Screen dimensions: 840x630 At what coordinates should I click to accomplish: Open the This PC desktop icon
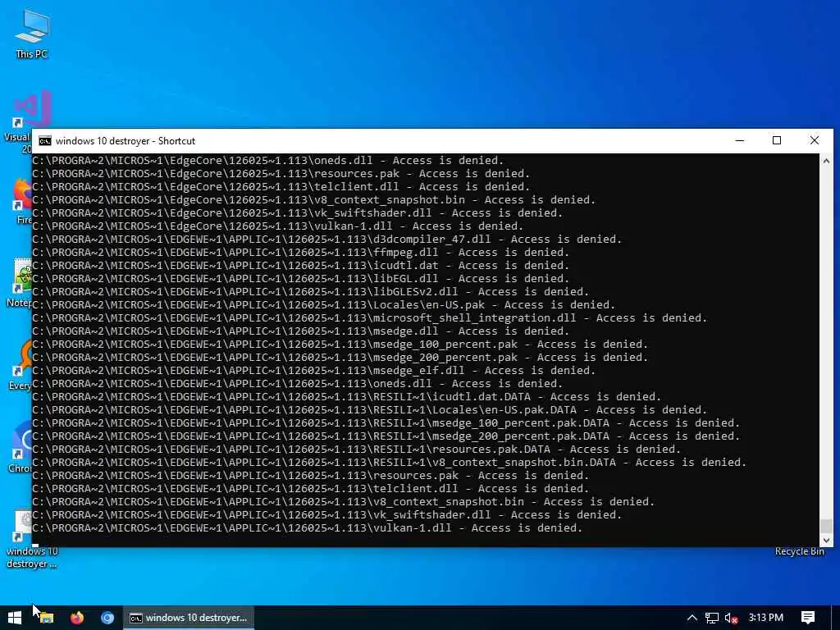pyautogui.click(x=32, y=34)
